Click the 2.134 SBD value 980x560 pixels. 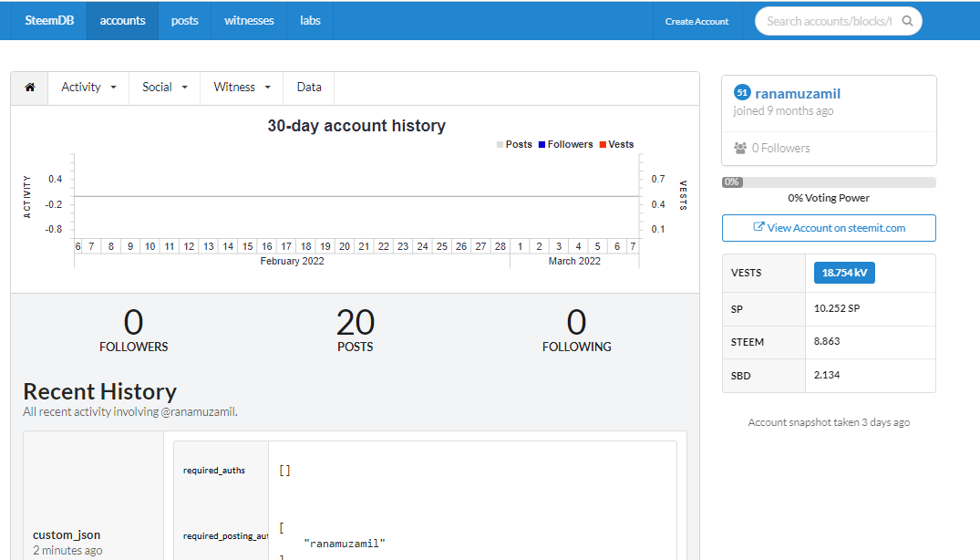click(x=827, y=375)
